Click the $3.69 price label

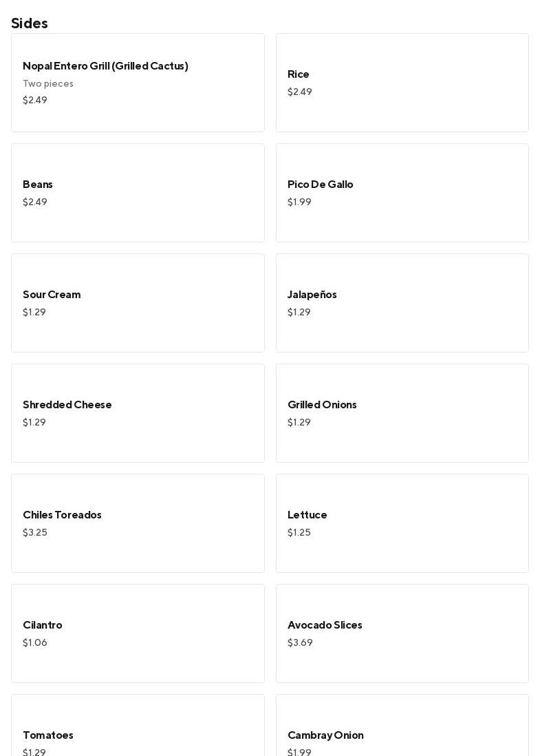(300, 643)
